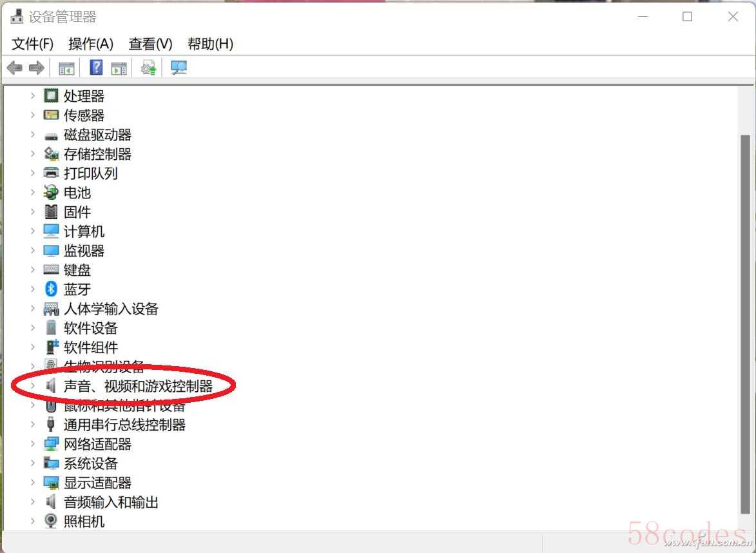756x553 pixels.
Task: Select the 系统设备 icon
Action: point(51,463)
